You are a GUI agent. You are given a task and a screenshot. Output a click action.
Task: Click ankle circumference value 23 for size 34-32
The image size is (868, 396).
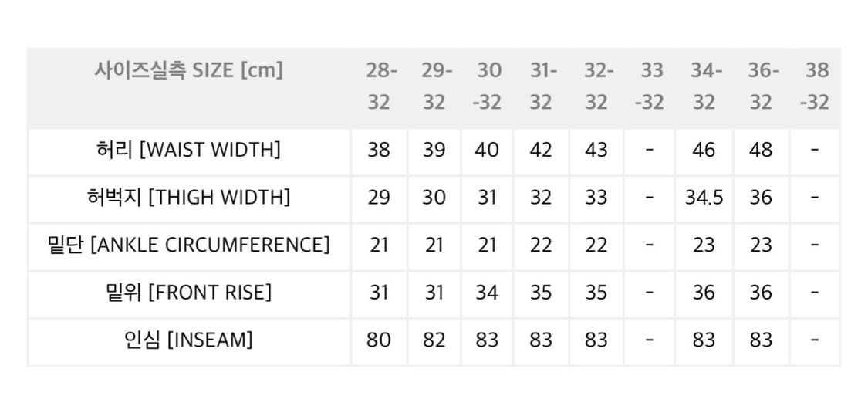704,245
